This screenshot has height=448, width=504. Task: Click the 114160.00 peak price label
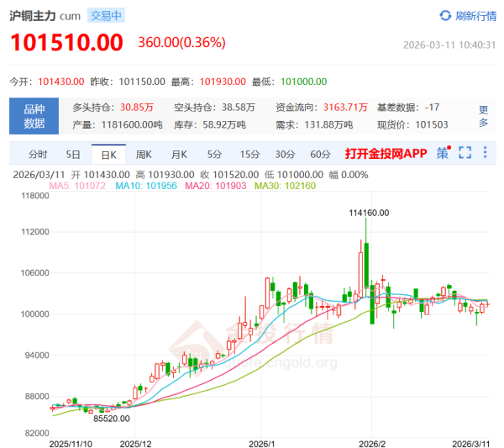pyautogui.click(x=369, y=213)
